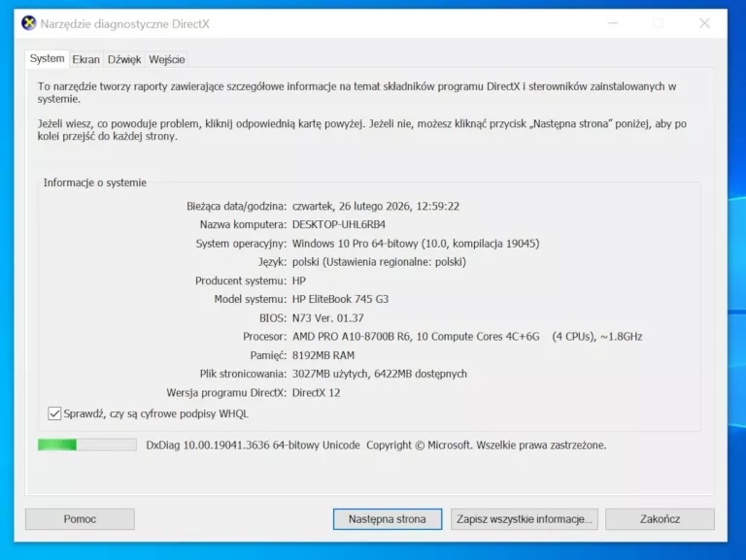Close the DirectX diagnostic window

point(704,23)
